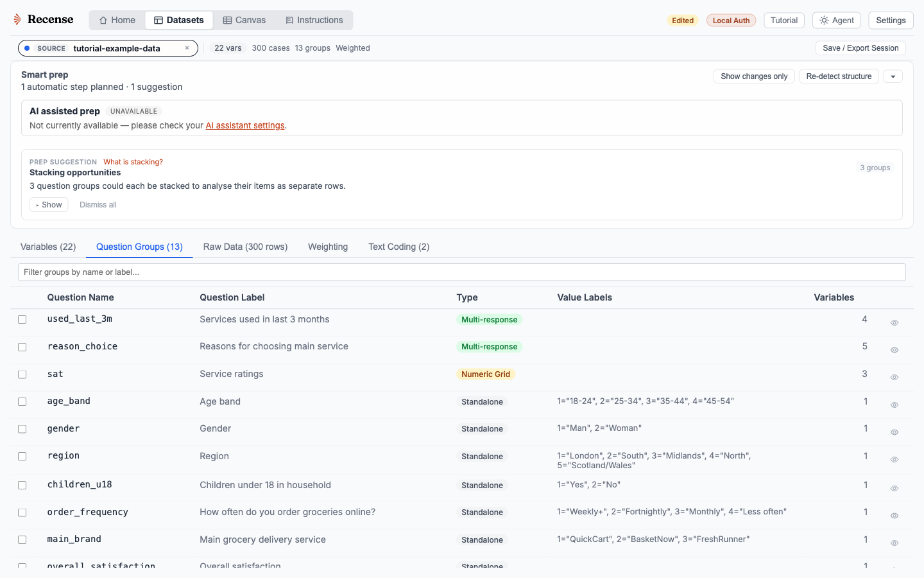The height and width of the screenshot is (578, 924).
Task: Remove the tutorial-example-data source
Action: click(x=187, y=48)
